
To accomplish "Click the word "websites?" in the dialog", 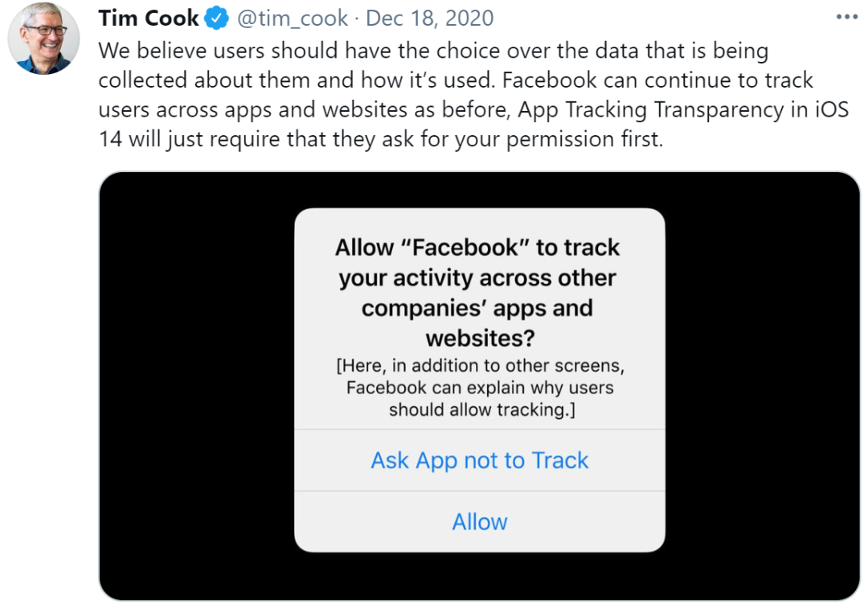I will click(480, 337).
